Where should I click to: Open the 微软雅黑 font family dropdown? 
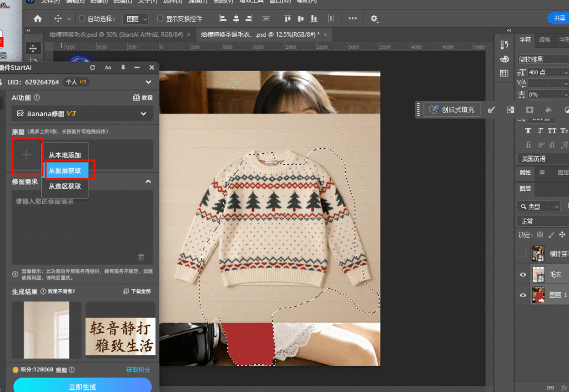tap(542, 59)
